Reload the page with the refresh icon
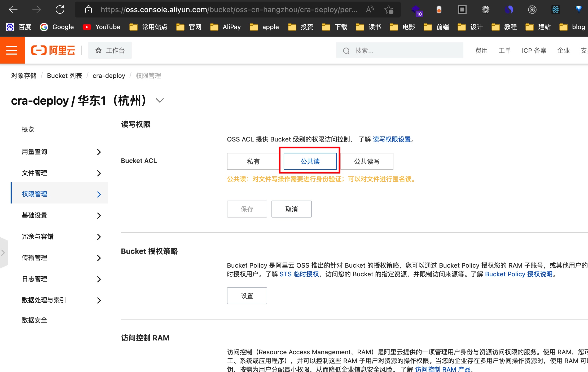588x372 pixels. click(x=60, y=10)
